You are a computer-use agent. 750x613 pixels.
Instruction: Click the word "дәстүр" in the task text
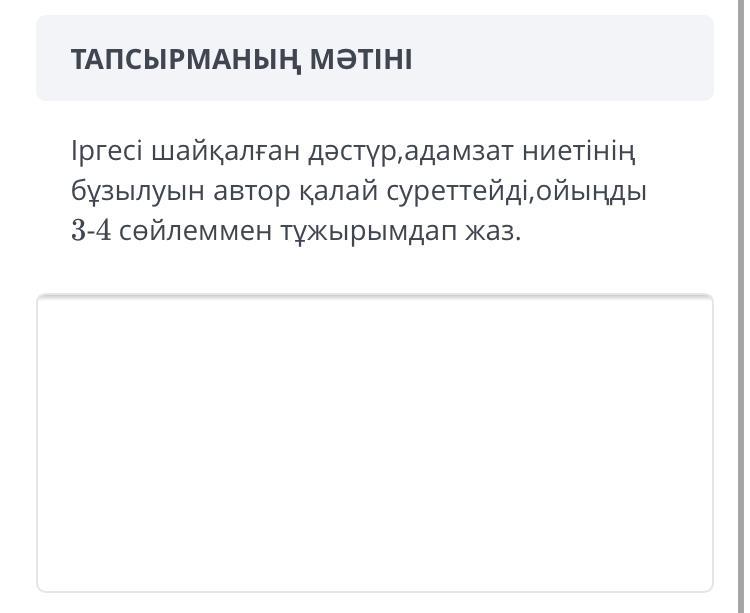pos(348,152)
